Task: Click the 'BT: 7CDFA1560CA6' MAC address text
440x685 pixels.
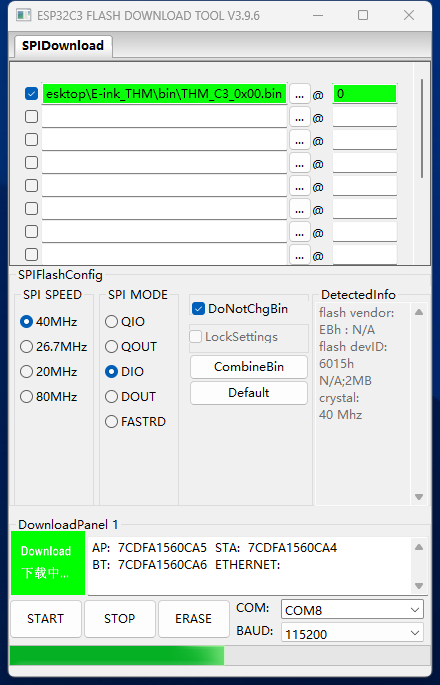Action: coord(149,564)
